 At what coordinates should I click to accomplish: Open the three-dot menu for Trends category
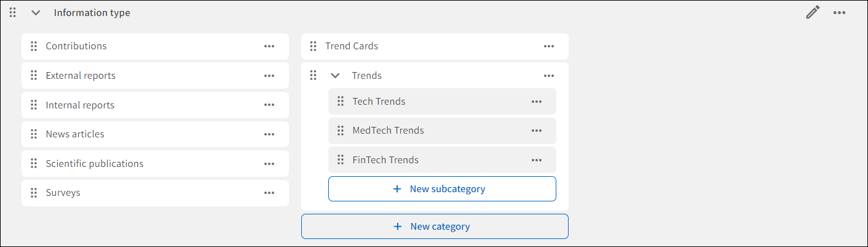pos(549,76)
